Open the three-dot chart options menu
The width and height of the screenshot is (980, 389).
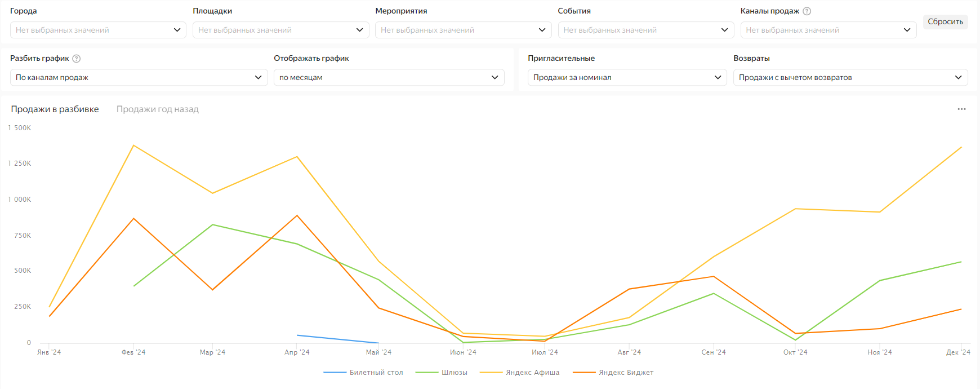point(961,109)
